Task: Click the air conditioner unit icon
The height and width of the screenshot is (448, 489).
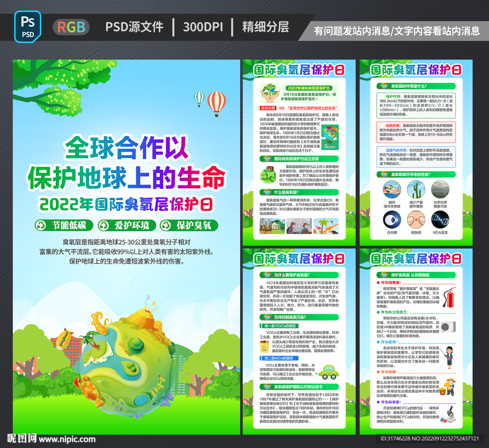Action: click(448, 326)
